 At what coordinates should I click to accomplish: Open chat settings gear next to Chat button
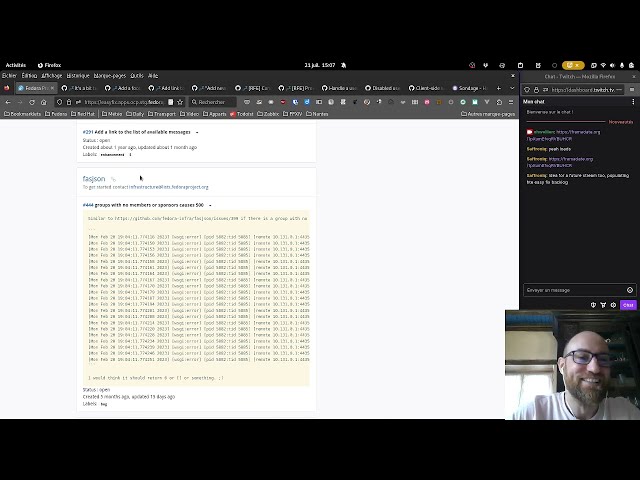(x=613, y=305)
